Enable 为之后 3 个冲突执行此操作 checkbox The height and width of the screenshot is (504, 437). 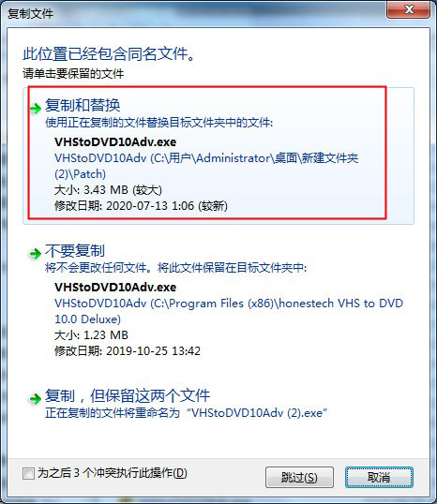point(28,473)
